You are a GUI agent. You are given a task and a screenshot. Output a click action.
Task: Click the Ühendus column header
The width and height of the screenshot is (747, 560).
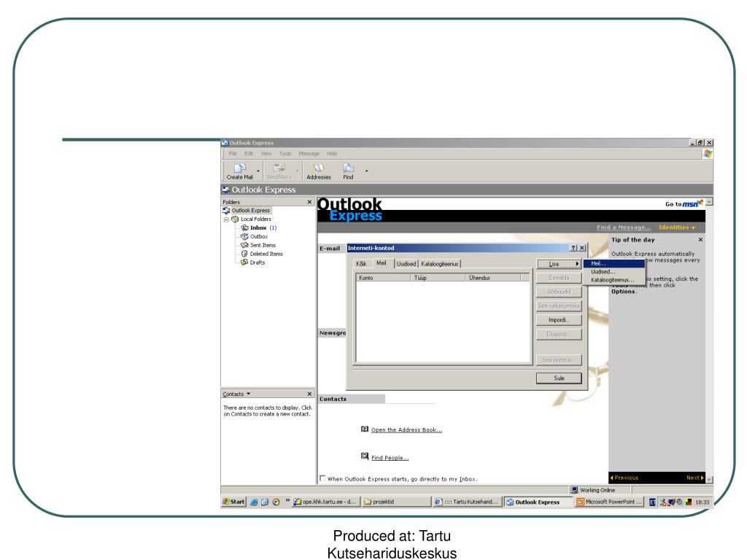point(492,278)
